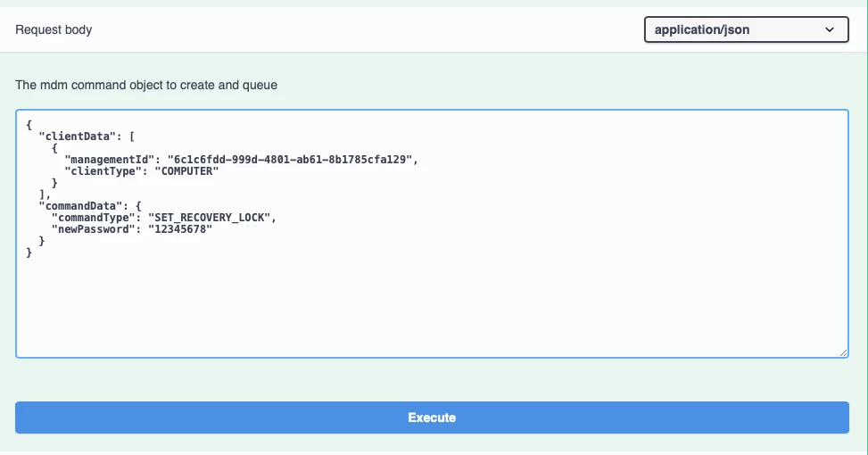Image resolution: width=868 pixels, height=455 pixels.
Task: Click the "clientType" key in JSON
Action: [103, 171]
